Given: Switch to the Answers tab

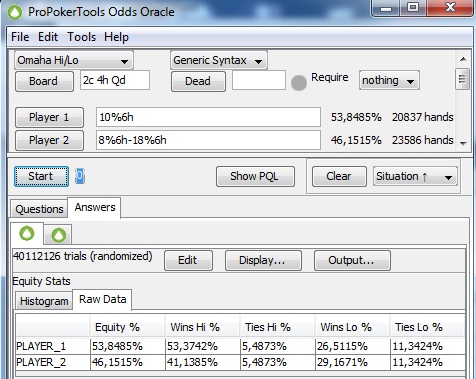Looking at the screenshot, I should coord(95,207).
